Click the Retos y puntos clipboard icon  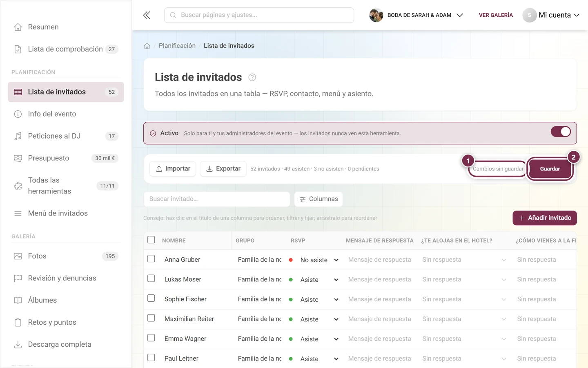pos(18,322)
